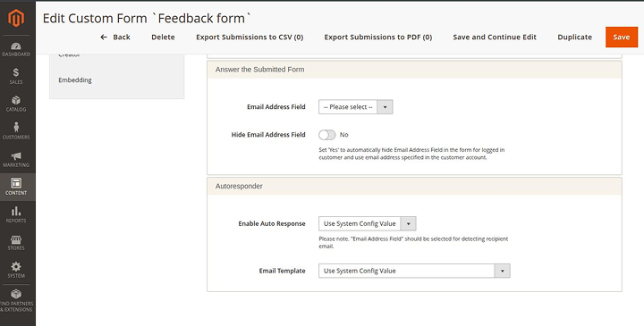Open the Enable Auto Response dropdown

[368, 223]
